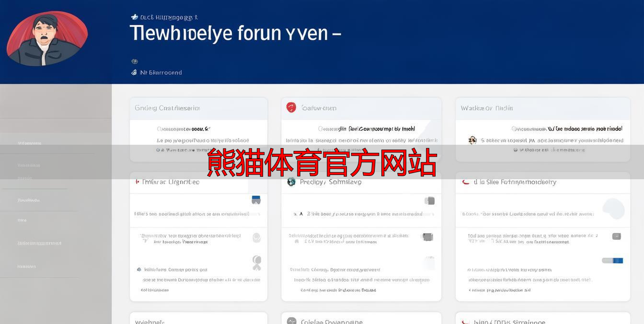Toggle the gray square control in the Predloy card
The image size is (644, 324).
pyautogui.click(x=429, y=200)
